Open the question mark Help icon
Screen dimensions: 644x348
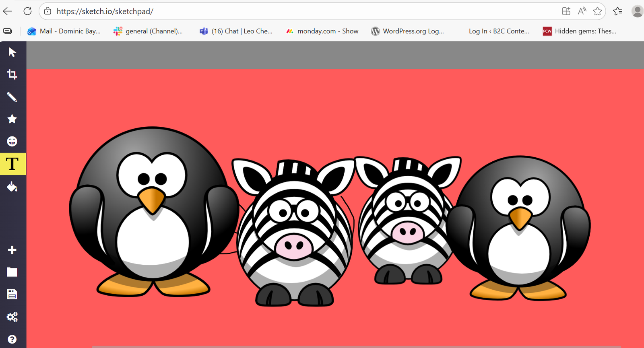click(x=12, y=339)
